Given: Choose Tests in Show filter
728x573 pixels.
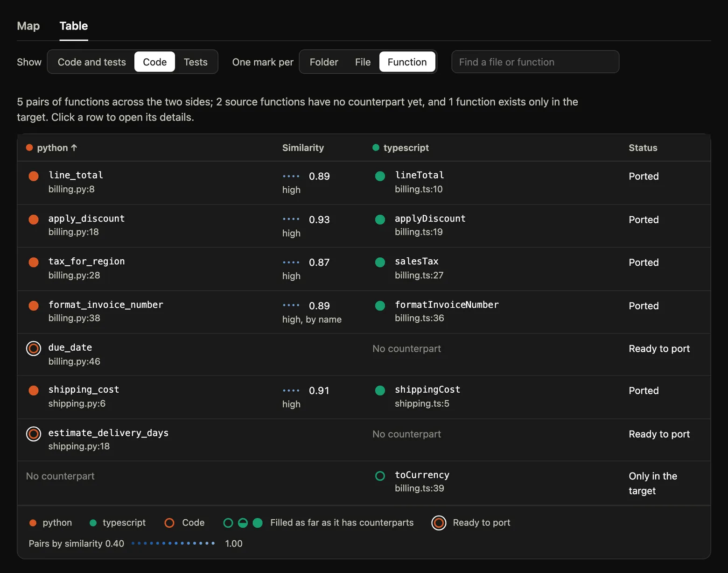Looking at the screenshot, I should click(x=196, y=62).
